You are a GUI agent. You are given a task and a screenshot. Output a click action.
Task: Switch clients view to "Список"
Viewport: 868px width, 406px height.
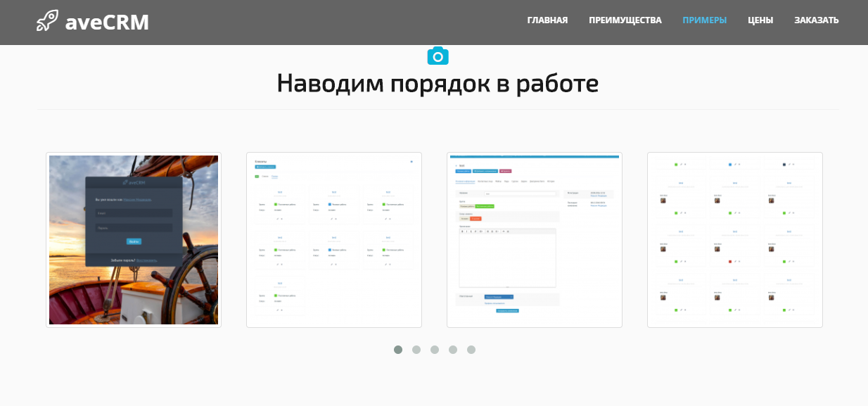coord(264,177)
